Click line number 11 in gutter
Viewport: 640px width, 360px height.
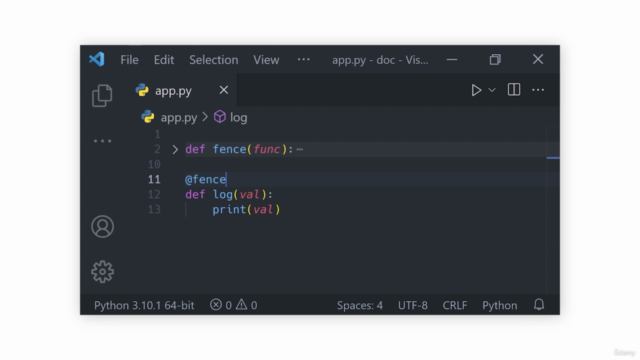(x=154, y=180)
